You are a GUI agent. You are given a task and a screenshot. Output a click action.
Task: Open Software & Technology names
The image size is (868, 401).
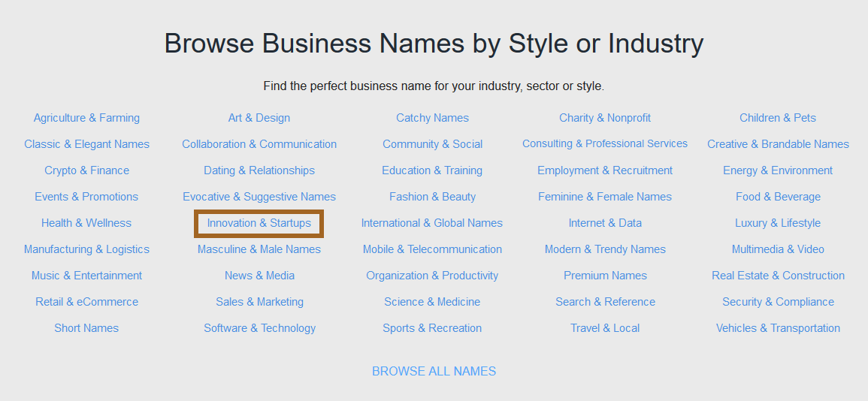click(x=259, y=328)
